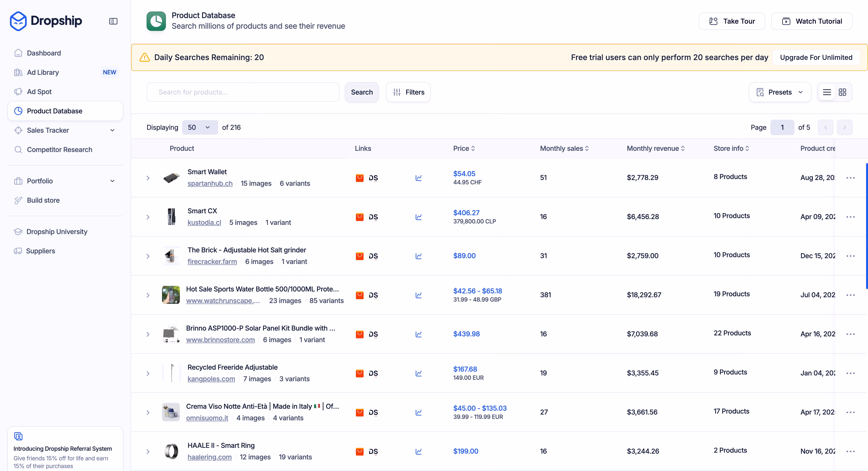Switch to list view layout
Viewport: 868px width, 471px height.
pyautogui.click(x=827, y=92)
